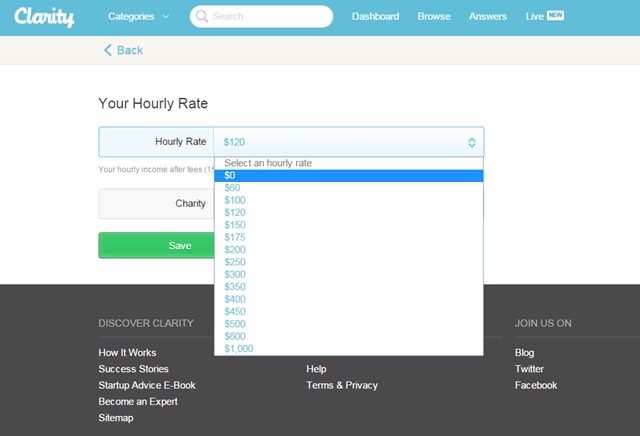The width and height of the screenshot is (640, 436).
Task: Select the $1,000 rate option
Action: pyautogui.click(x=349, y=349)
